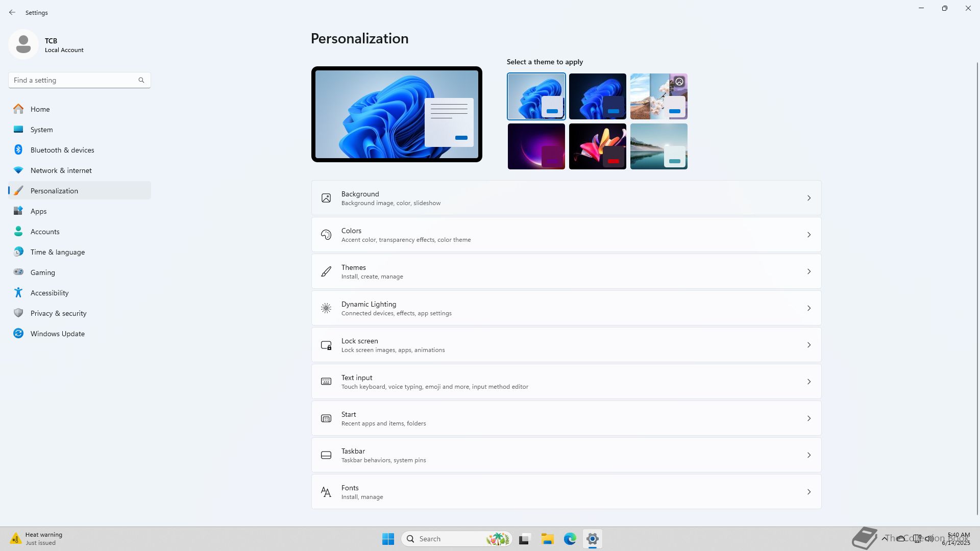Open Windows Update settings
The width and height of the screenshot is (980, 551).
[57, 334]
